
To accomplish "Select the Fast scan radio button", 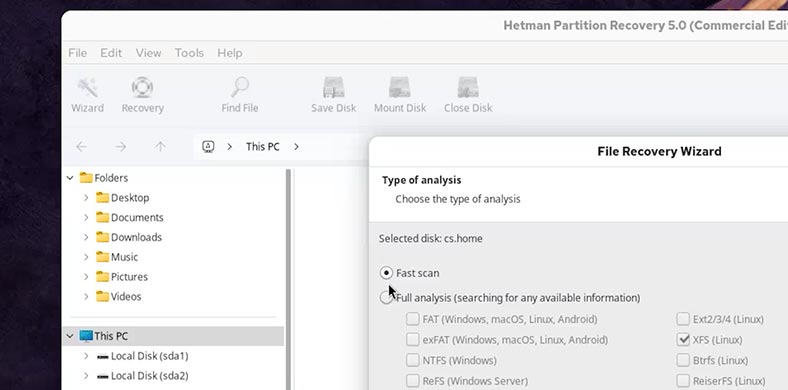I will pyautogui.click(x=386, y=273).
